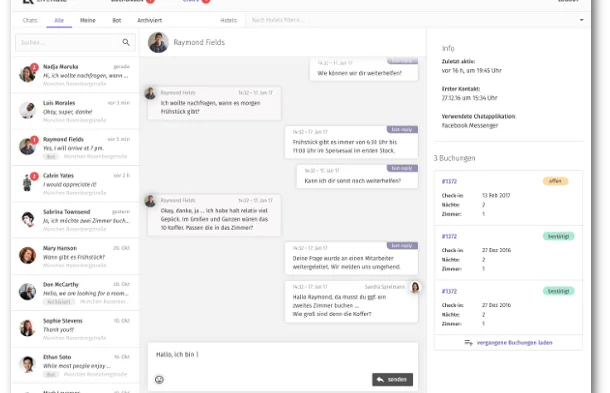Switch to the Archiviert tab
This screenshot has width=610, height=393.
point(149,20)
